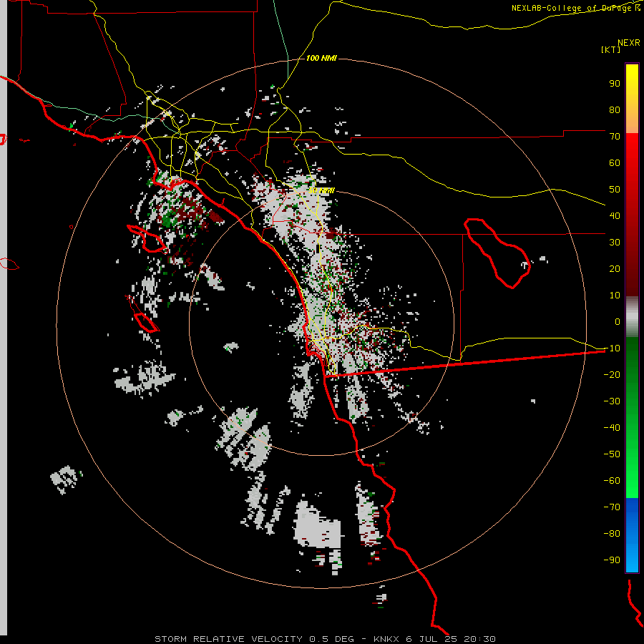Screen dimensions: 644x644
Task: Select the -20 scale value label
Action: [612, 374]
